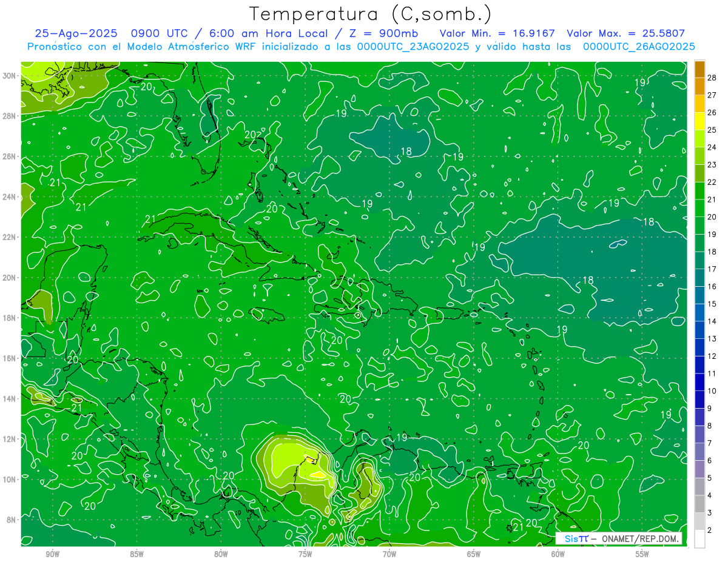
Task: Click longitude axis label "70W"
Action: point(389,554)
